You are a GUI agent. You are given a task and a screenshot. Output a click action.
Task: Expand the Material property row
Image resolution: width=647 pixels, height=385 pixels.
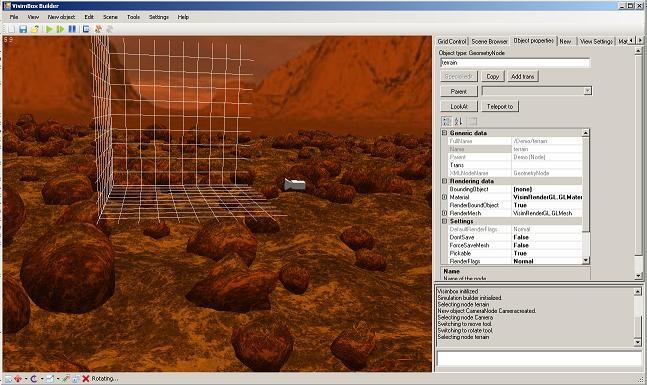[x=445, y=197]
